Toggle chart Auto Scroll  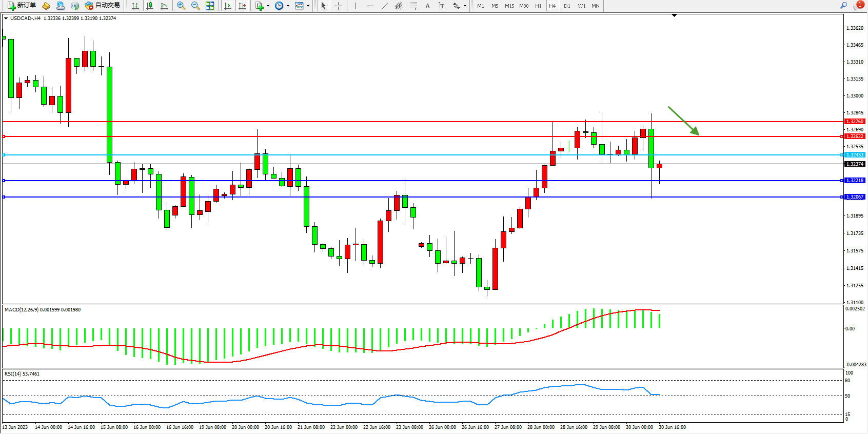(x=228, y=6)
